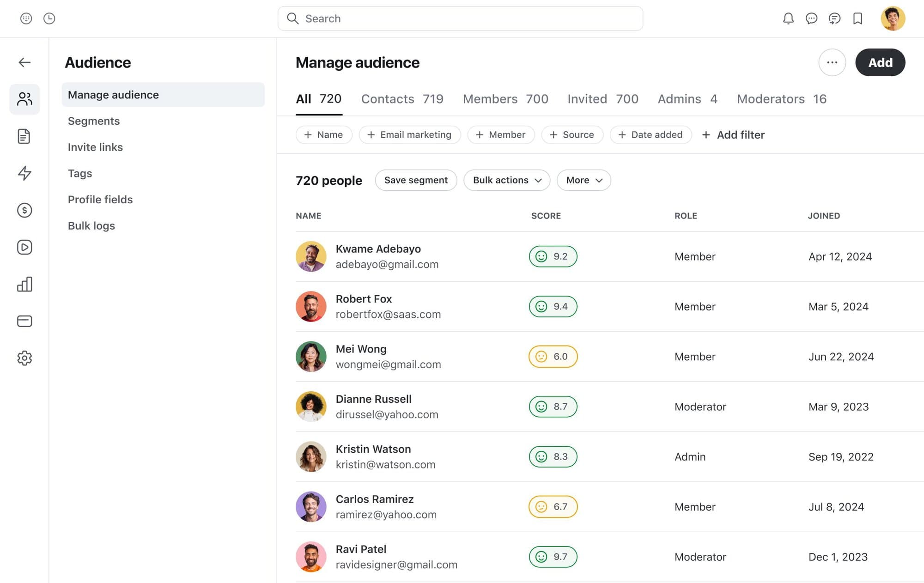Click the Save segment button
The width and height of the screenshot is (924, 583).
coord(416,180)
